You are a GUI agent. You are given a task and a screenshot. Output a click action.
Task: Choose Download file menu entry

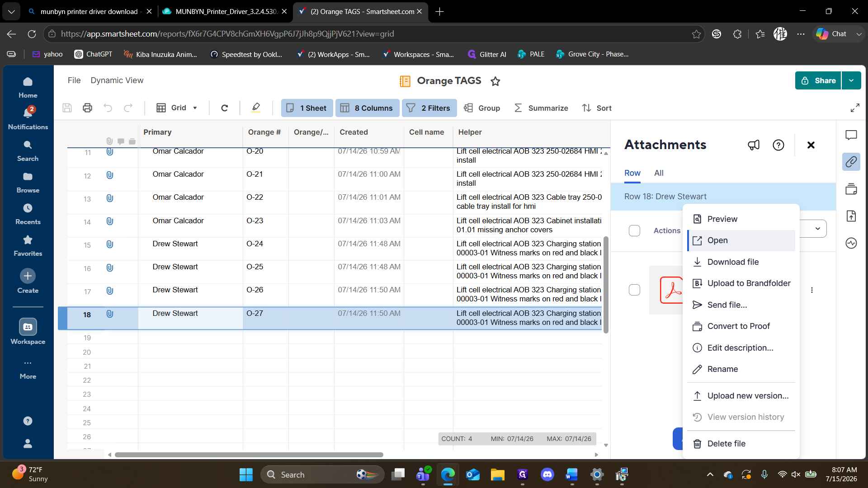click(741, 262)
